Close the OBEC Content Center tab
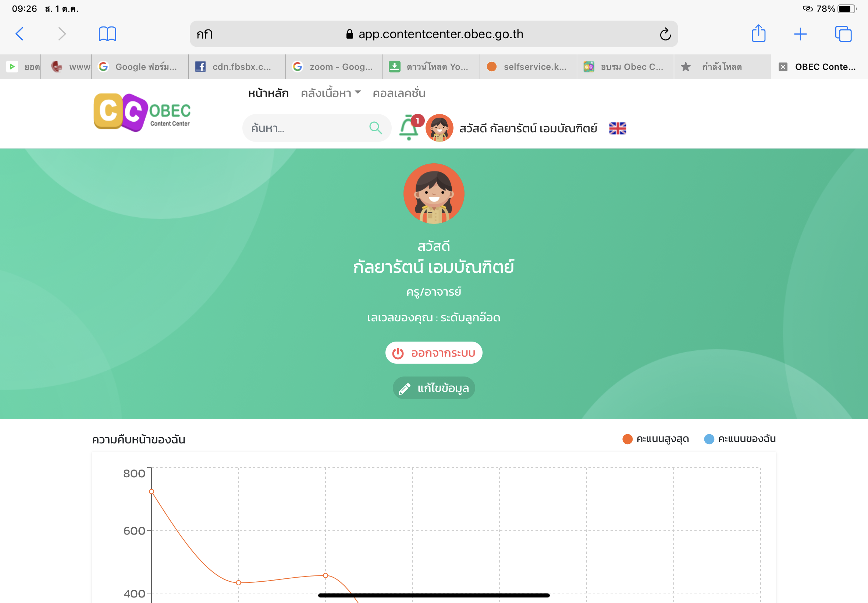868x603 pixels. [x=783, y=67]
